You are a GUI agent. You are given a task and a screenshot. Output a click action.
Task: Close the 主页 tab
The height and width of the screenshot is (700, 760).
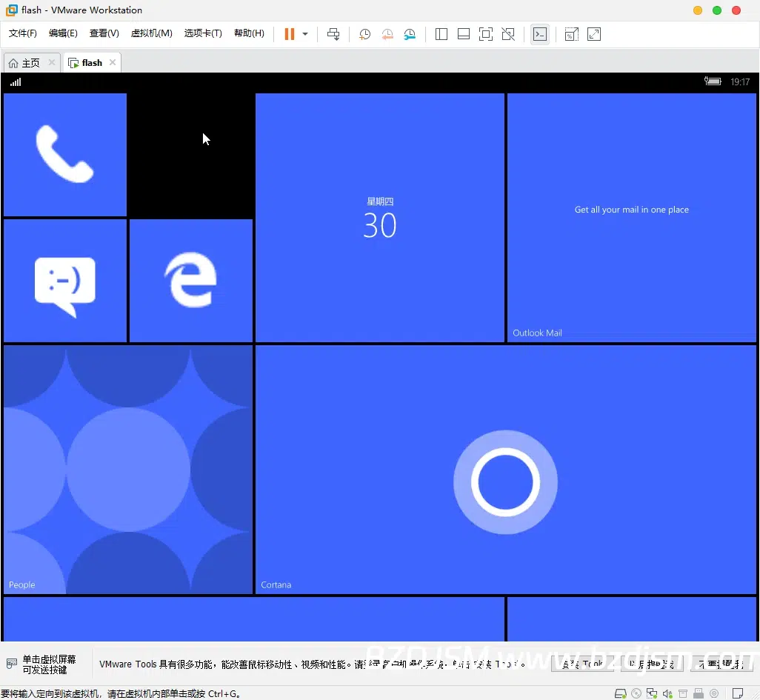51,62
